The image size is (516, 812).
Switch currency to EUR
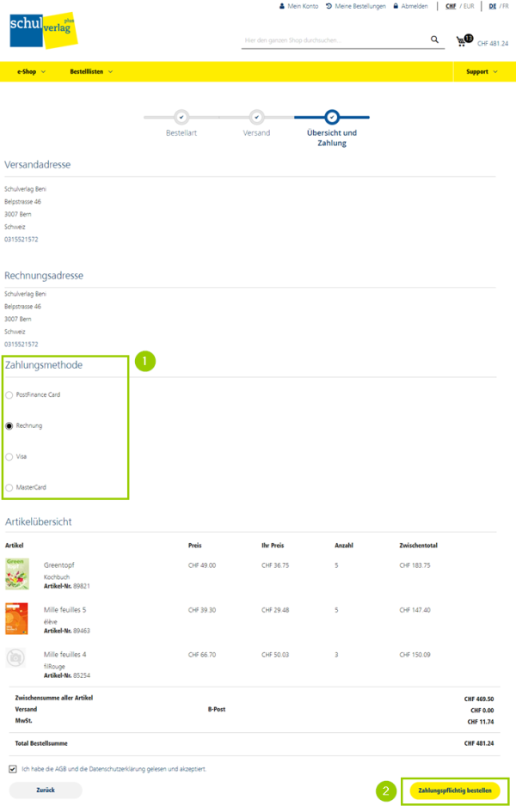[x=469, y=6]
